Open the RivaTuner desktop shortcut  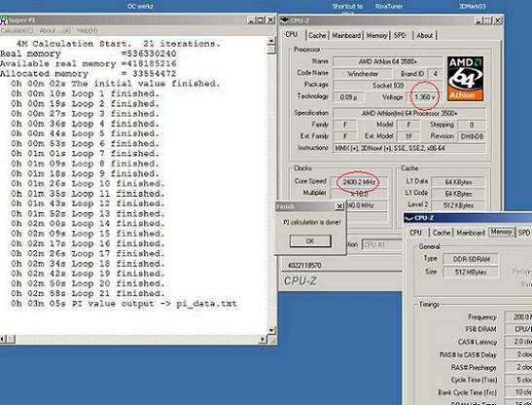pos(389,6)
